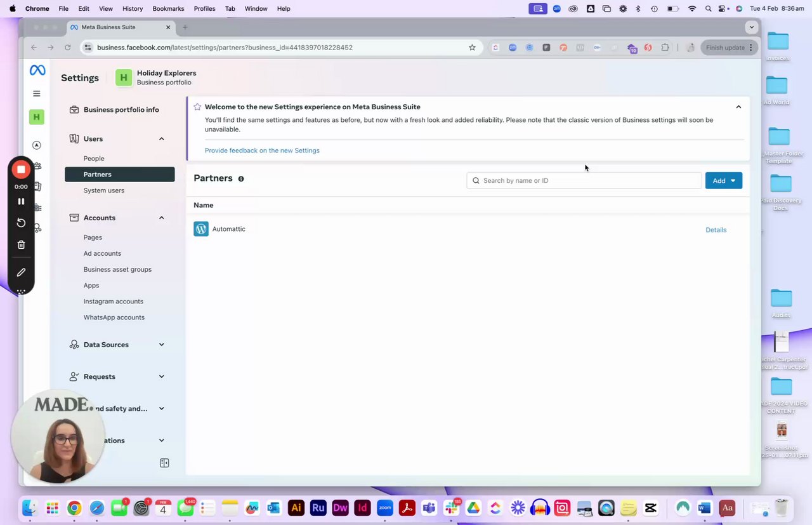Click the Partners info icon

click(x=241, y=179)
